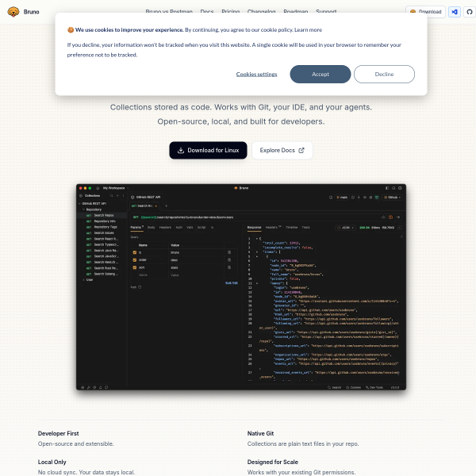
Task: Switch to the Body tab
Action: pyautogui.click(x=152, y=228)
